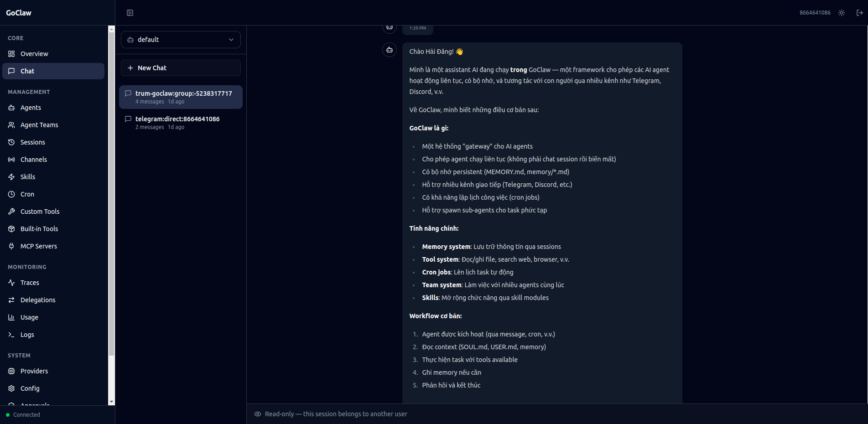The height and width of the screenshot is (424, 868).
Task: Open Cron clock icon
Action: pyautogui.click(x=11, y=194)
